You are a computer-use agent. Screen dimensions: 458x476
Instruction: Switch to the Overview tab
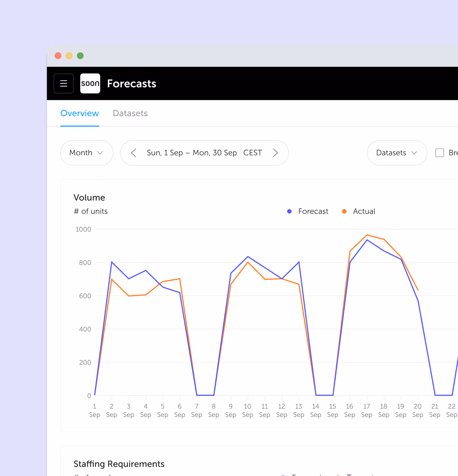coord(80,113)
